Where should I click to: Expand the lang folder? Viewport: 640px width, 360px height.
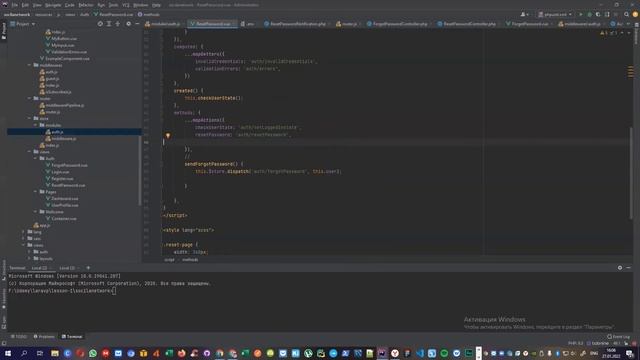coord(23,232)
